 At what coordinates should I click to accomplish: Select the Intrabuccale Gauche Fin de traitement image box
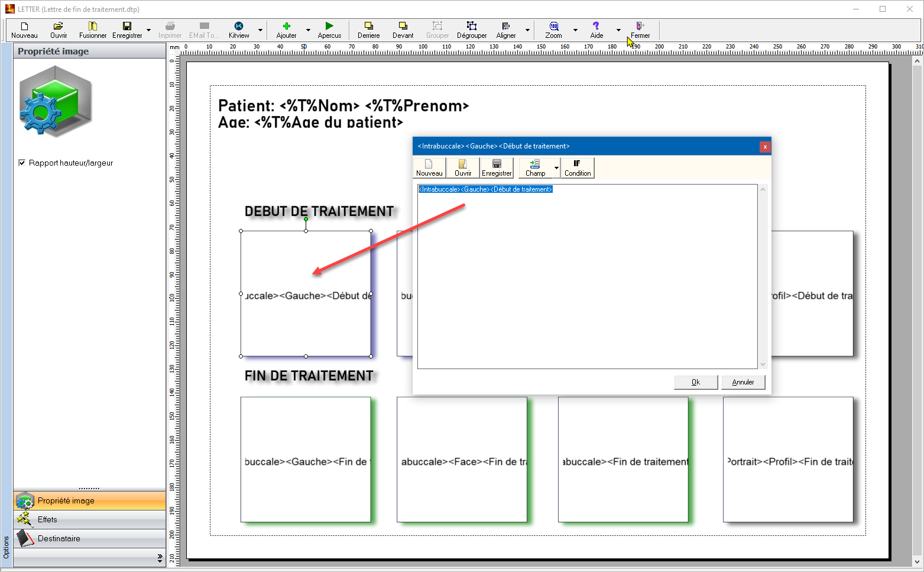pos(305,460)
